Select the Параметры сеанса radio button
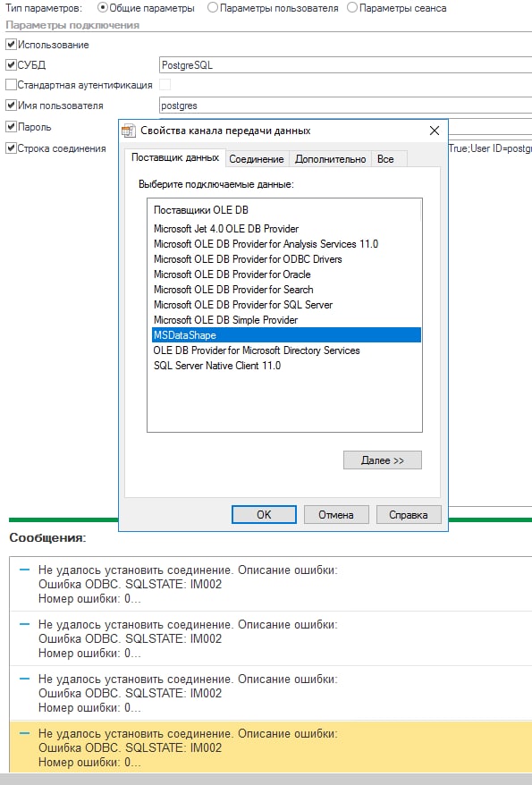The height and width of the screenshot is (785, 532). tap(352, 7)
